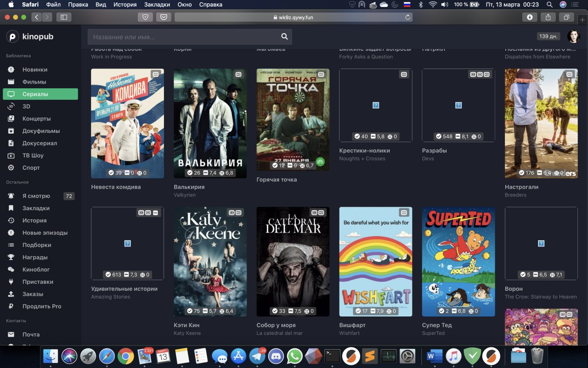Open Горячая точка title link
Screen dimensions: 588x368
277,179
